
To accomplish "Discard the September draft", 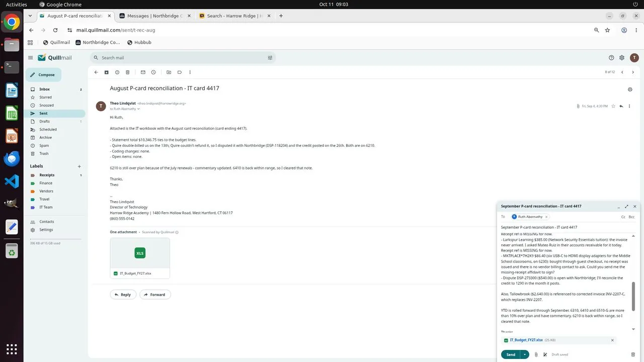I will (633, 354).
